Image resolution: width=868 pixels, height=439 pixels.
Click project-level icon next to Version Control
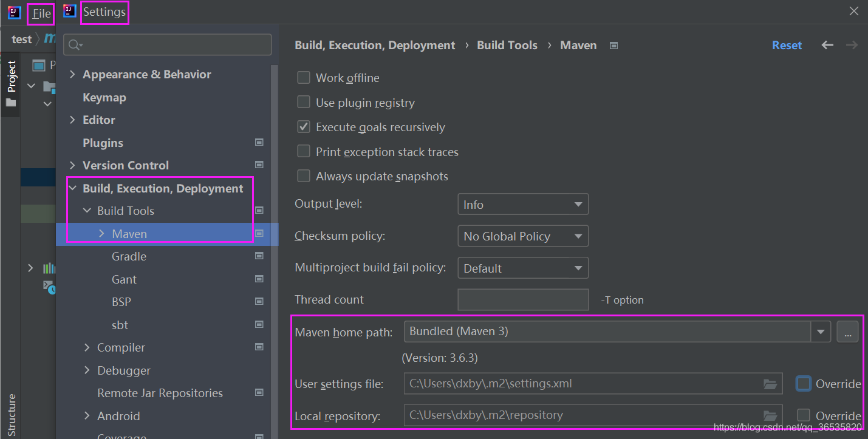(x=259, y=165)
